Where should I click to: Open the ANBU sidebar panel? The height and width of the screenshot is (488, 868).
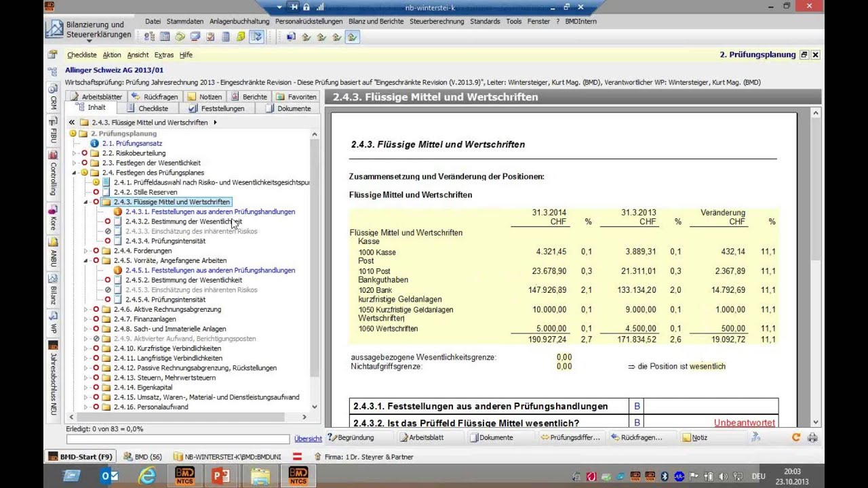pos(53,253)
